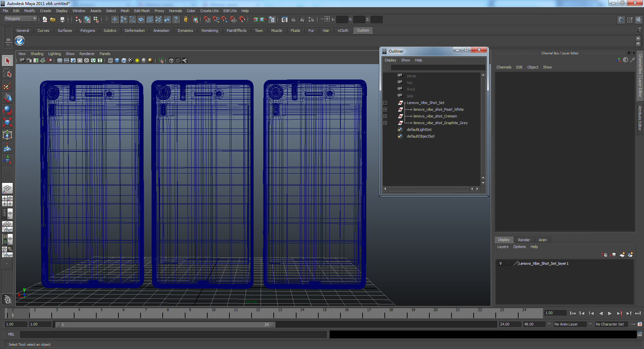Switch to the Rendering shelf tab
Viewport: 644px width, 349px height.
coord(210,31)
